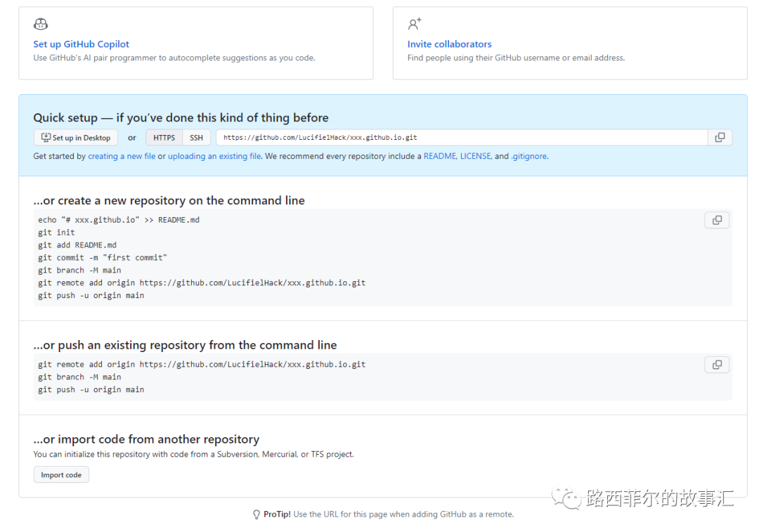The image size is (759, 532).
Task: Click the Subversion, Mercurial, or TFS description text
Action: point(194,455)
